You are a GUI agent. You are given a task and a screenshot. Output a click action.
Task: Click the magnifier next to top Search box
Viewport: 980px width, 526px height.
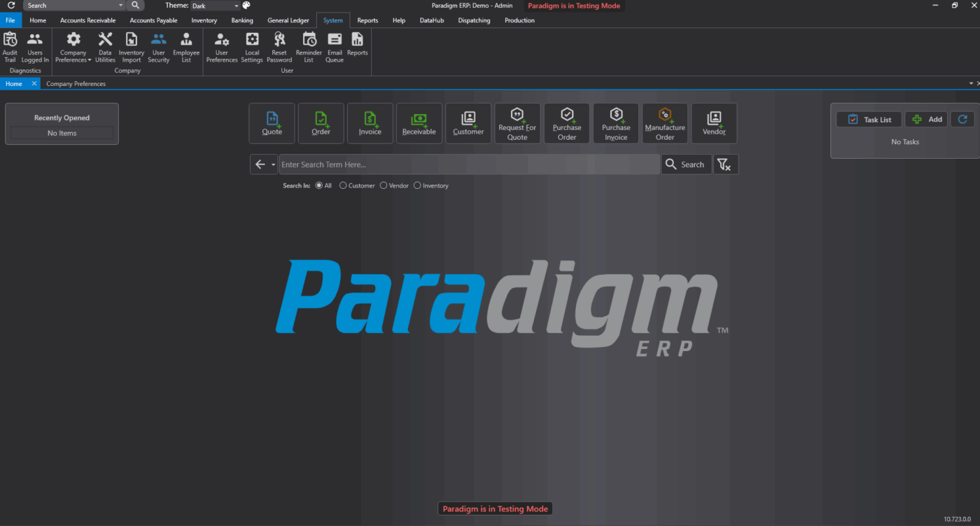pyautogui.click(x=136, y=5)
